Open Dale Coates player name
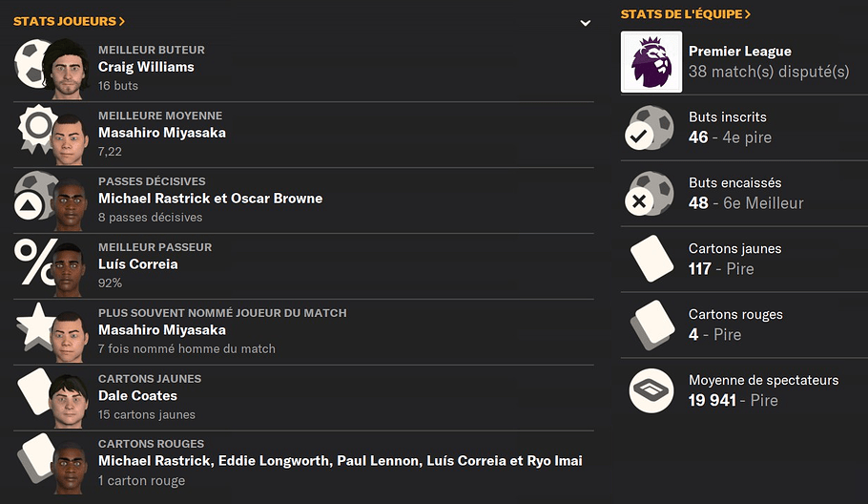 (x=138, y=396)
